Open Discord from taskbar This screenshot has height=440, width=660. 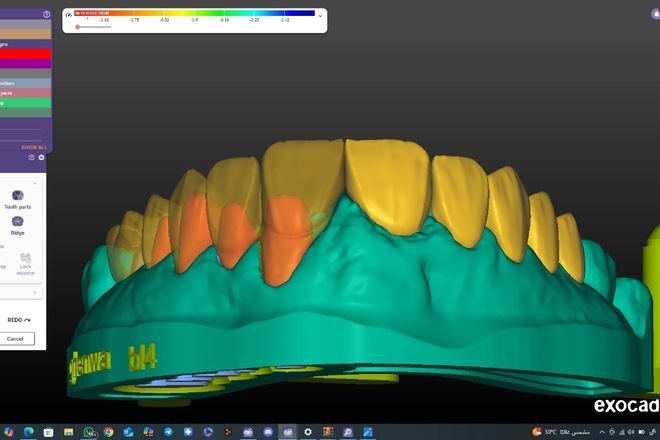tap(268, 432)
